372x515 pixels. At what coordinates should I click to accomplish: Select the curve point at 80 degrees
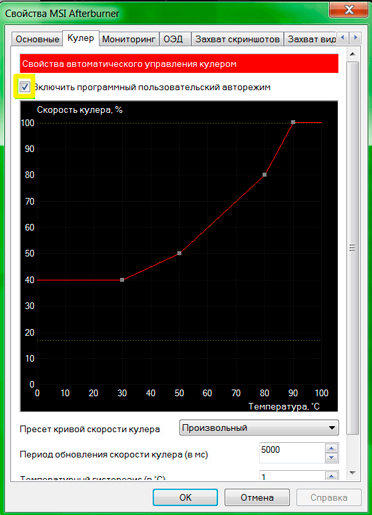pos(264,175)
